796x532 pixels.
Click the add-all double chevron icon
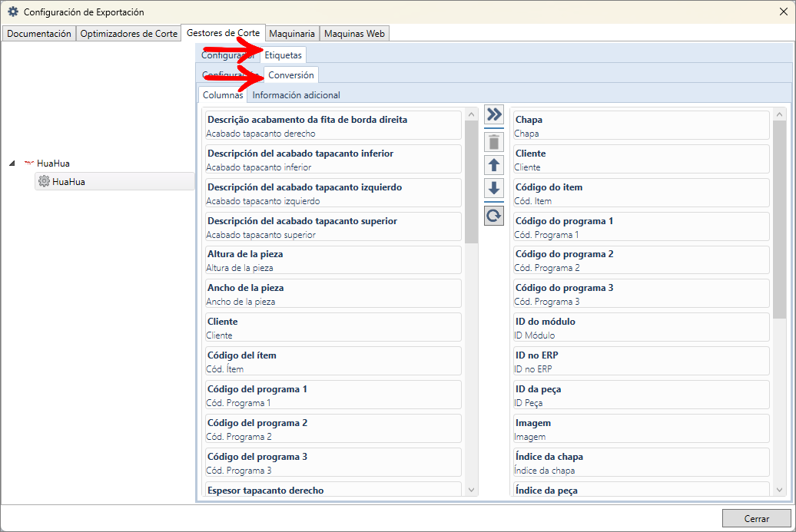[x=494, y=114]
